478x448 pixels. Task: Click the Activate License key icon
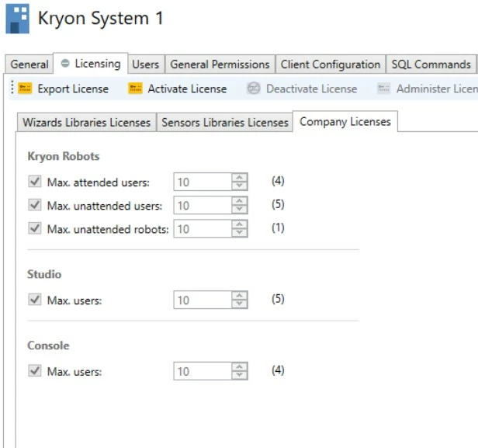tap(135, 89)
